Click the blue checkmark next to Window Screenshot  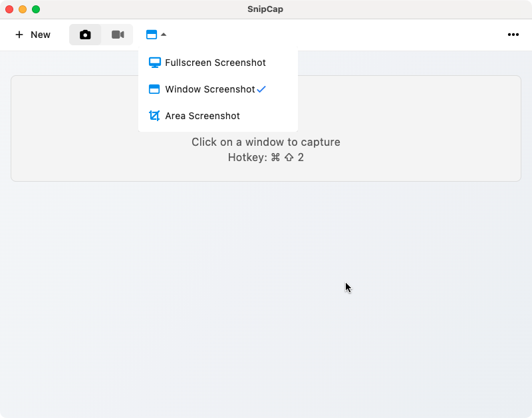pyautogui.click(x=261, y=89)
